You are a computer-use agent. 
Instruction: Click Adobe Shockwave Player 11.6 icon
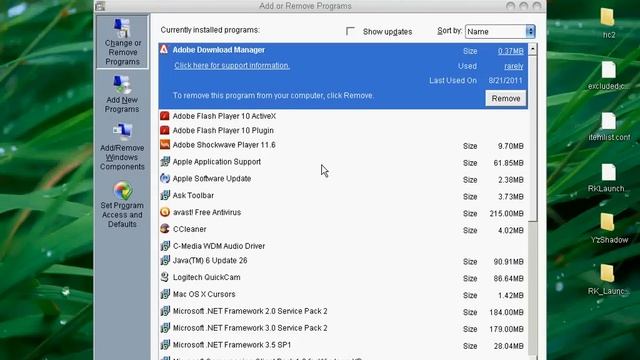tap(164, 145)
